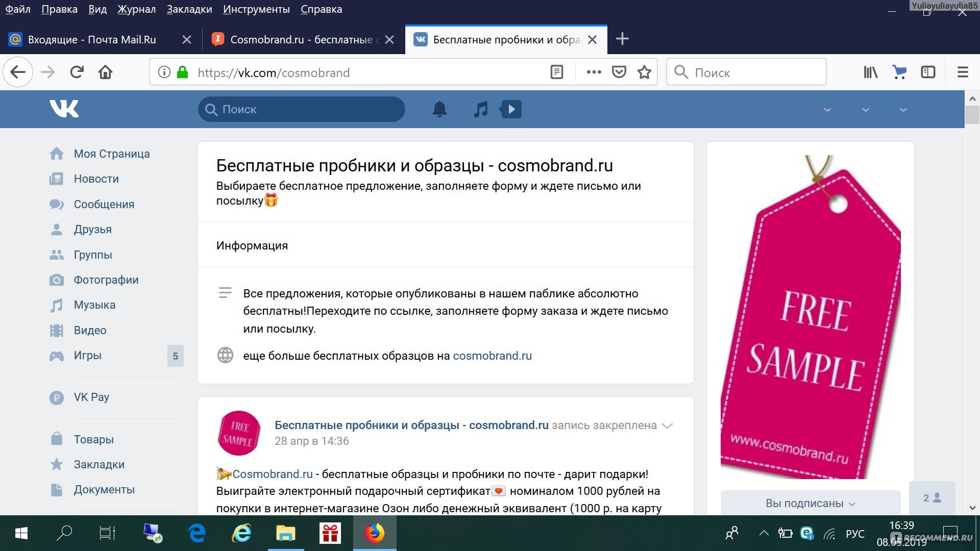Click the globe icon near website link

(225, 355)
